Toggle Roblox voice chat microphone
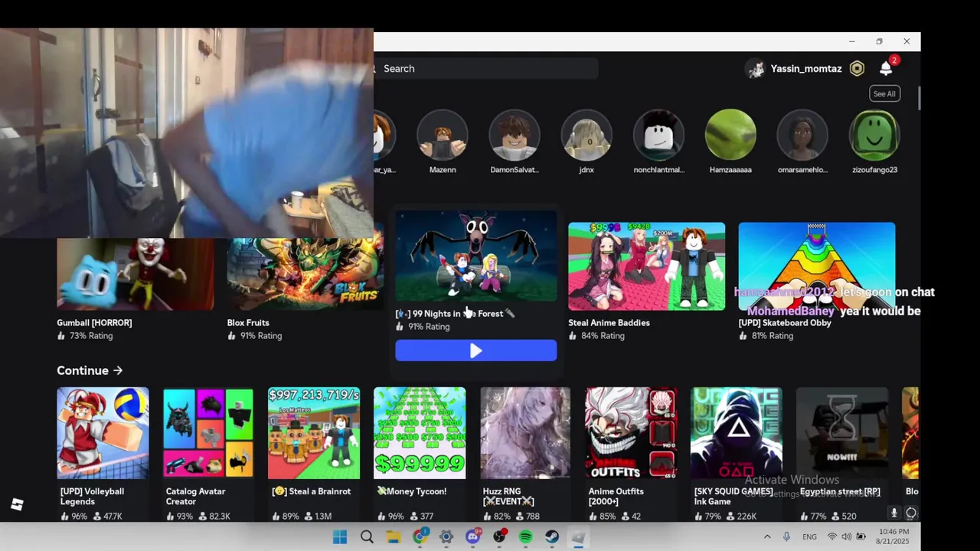This screenshot has height=551, width=980. click(x=893, y=513)
